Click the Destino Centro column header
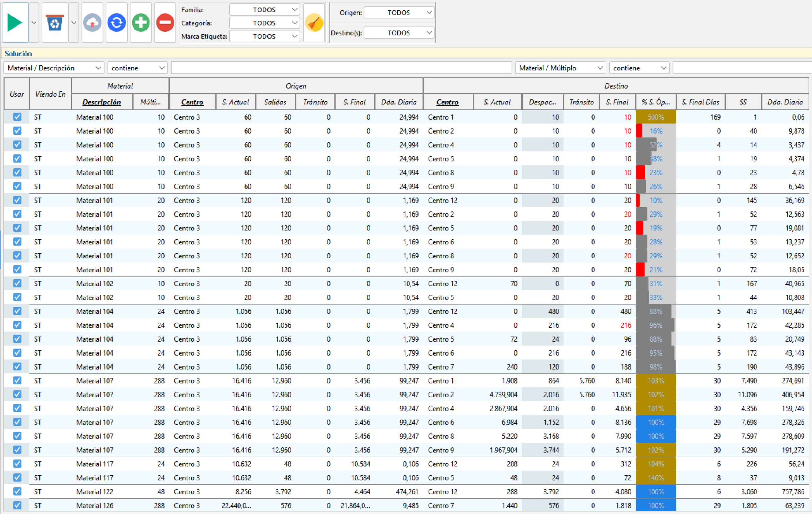The width and height of the screenshot is (812, 514). click(x=448, y=102)
